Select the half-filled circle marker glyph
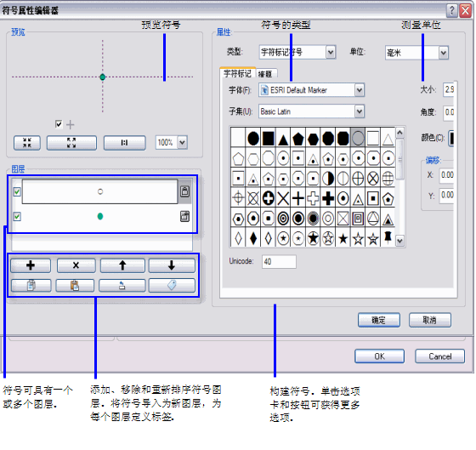This screenshot has height=450, width=476. [x=328, y=179]
